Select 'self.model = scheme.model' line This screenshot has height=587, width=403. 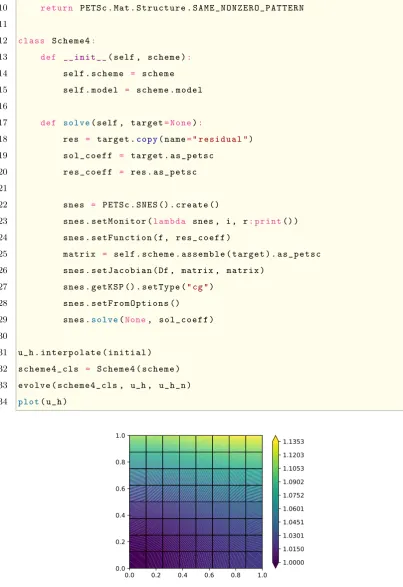coord(133,90)
